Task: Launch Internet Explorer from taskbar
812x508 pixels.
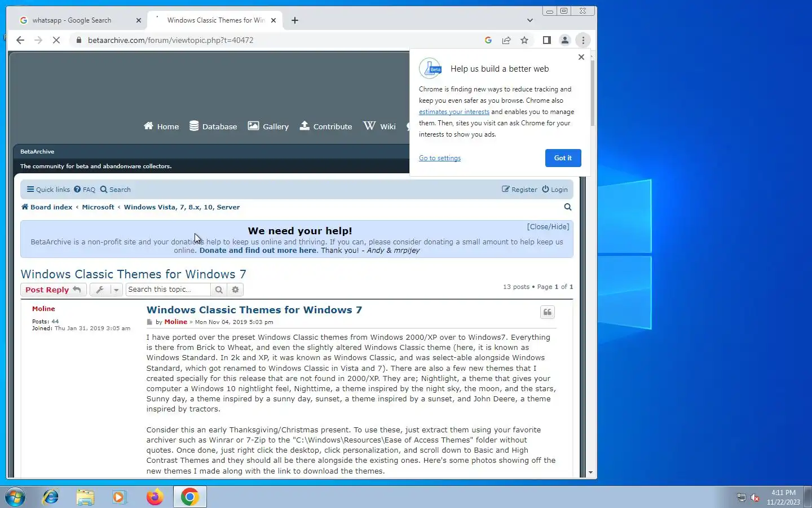Action: tap(51, 497)
